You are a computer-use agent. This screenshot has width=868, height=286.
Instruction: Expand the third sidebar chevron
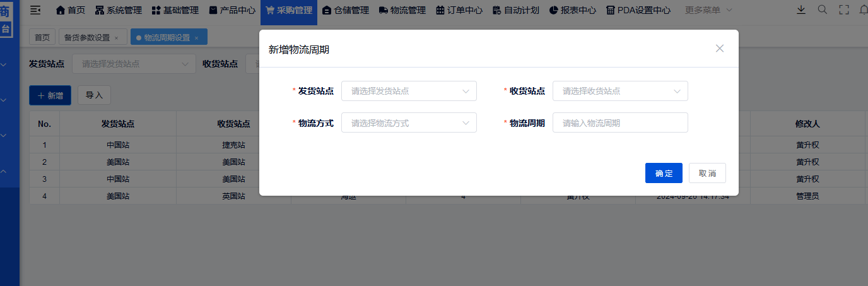[x=3, y=135]
